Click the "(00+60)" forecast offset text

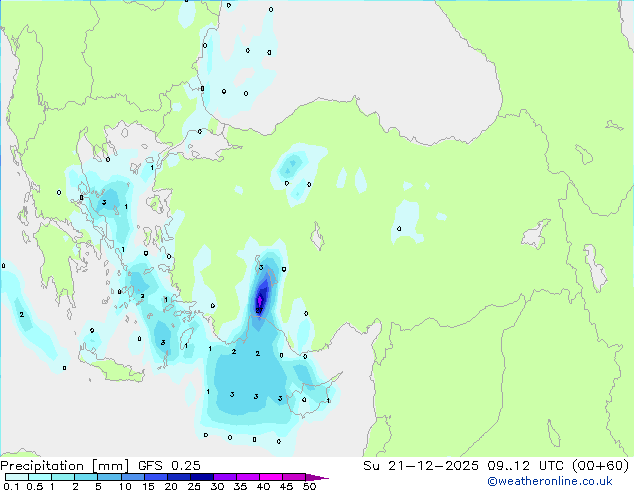[x=601, y=466]
